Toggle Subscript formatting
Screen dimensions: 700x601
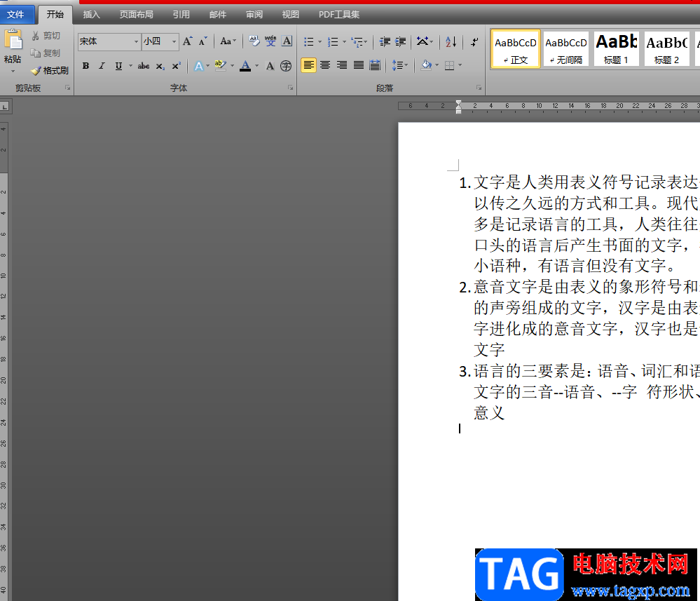160,66
